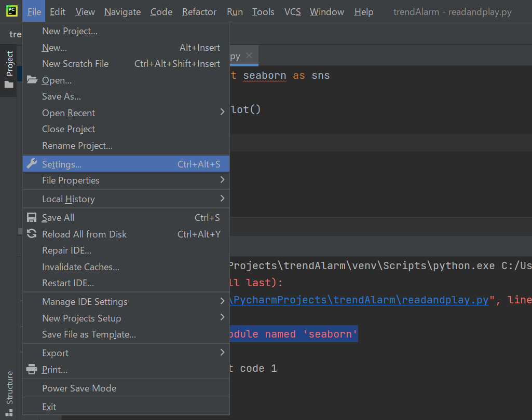Select New Scratch File
Screen dimensions: 532x420
pyautogui.click(x=126, y=64)
